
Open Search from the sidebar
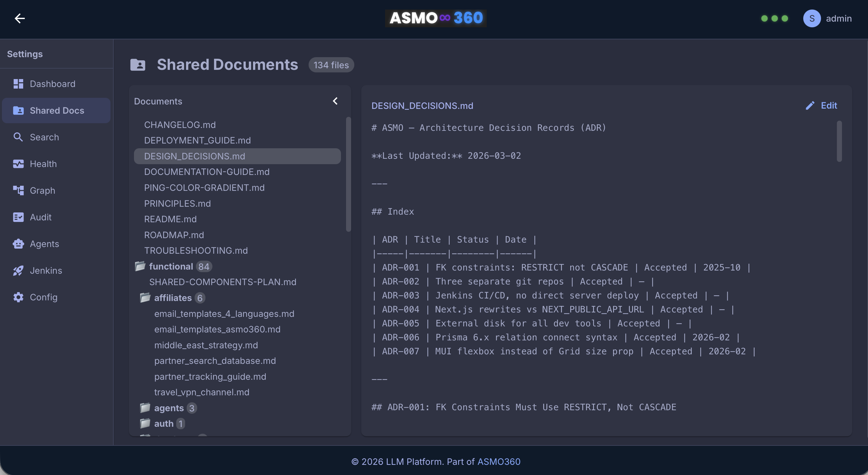pyautogui.click(x=44, y=137)
